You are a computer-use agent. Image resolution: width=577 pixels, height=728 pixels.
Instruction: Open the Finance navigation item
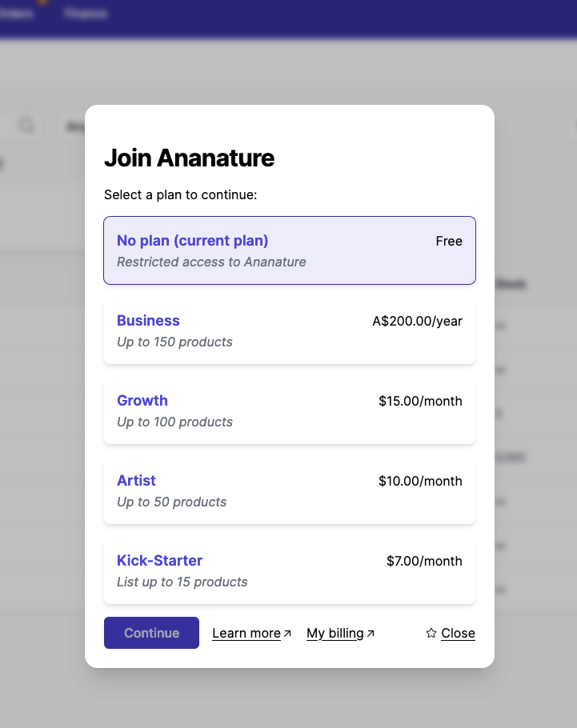(85, 13)
